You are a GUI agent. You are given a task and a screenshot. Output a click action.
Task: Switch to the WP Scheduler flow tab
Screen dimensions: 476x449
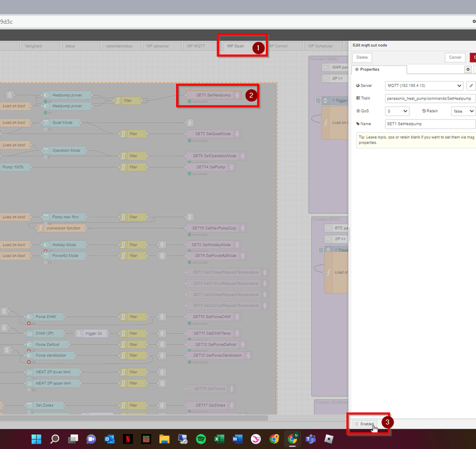point(324,46)
